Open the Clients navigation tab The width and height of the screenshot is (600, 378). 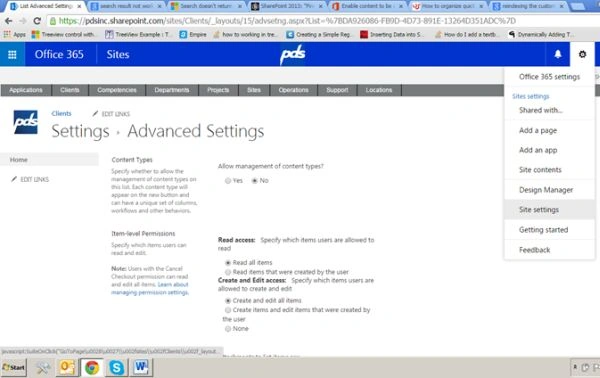70,90
